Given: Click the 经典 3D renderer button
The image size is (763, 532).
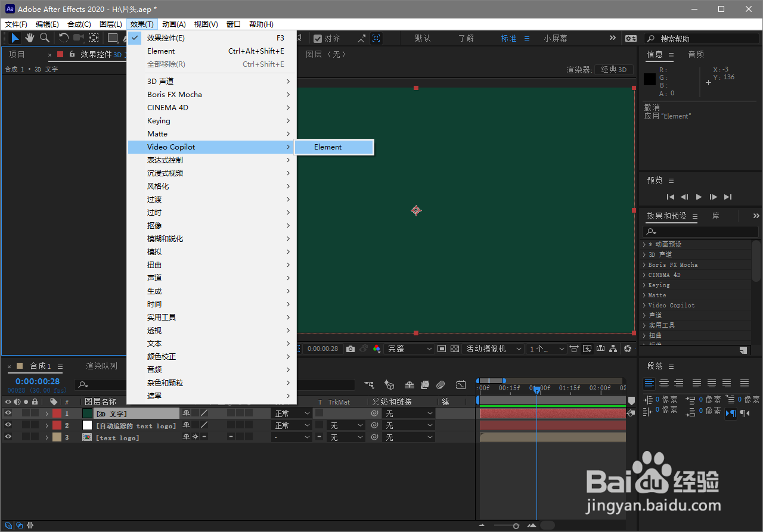Looking at the screenshot, I should [614, 70].
